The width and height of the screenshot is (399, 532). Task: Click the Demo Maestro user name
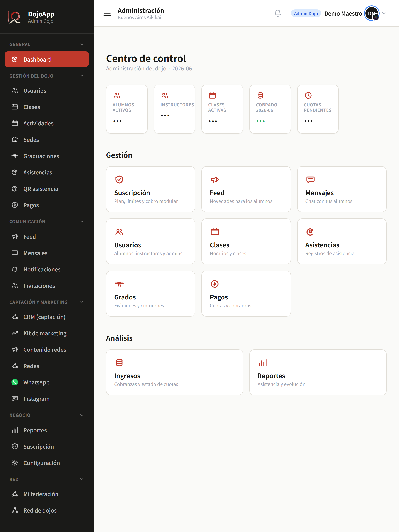pyautogui.click(x=343, y=13)
